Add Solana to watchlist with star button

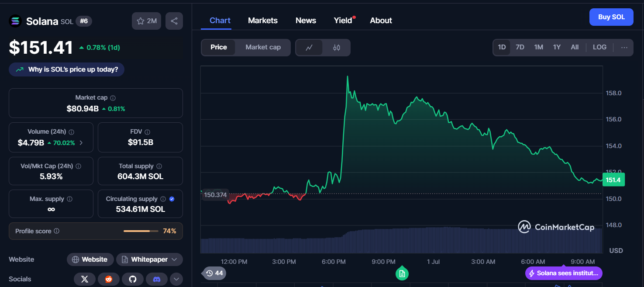coord(147,21)
